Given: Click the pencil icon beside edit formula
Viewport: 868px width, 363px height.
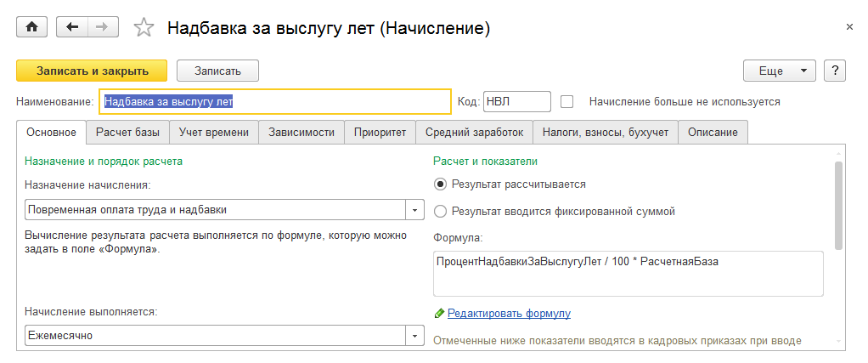Looking at the screenshot, I should (x=439, y=314).
